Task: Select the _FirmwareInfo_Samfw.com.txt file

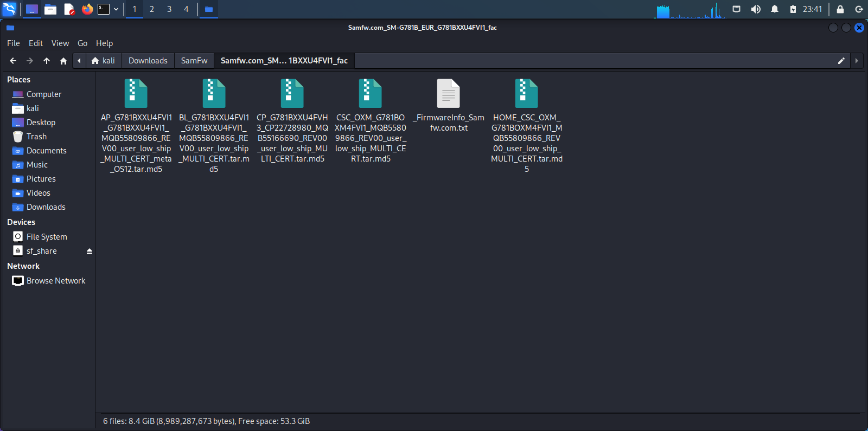Action: coord(449,106)
